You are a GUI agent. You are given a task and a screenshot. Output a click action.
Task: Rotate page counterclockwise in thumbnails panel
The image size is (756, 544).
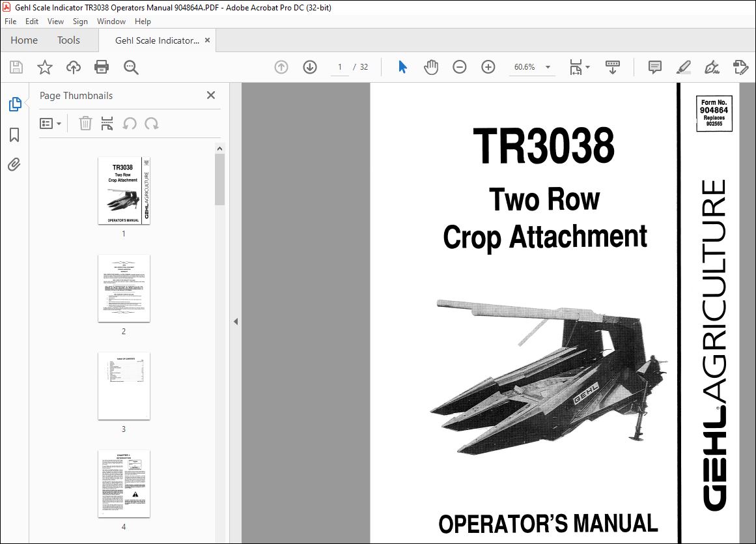point(129,124)
